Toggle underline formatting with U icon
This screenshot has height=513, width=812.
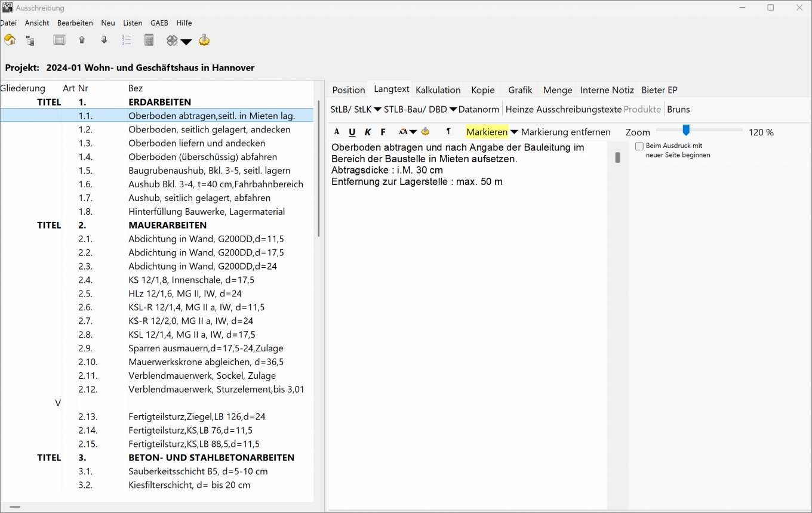(x=352, y=132)
